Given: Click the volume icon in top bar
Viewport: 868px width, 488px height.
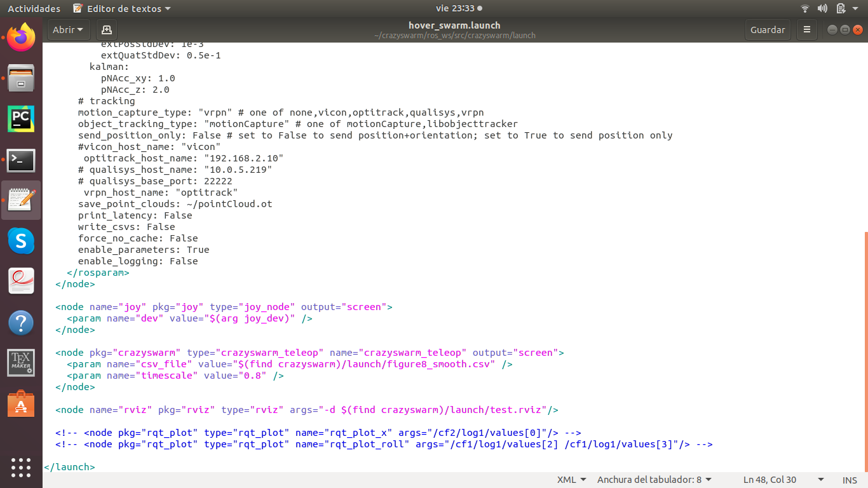Looking at the screenshot, I should (x=822, y=8).
